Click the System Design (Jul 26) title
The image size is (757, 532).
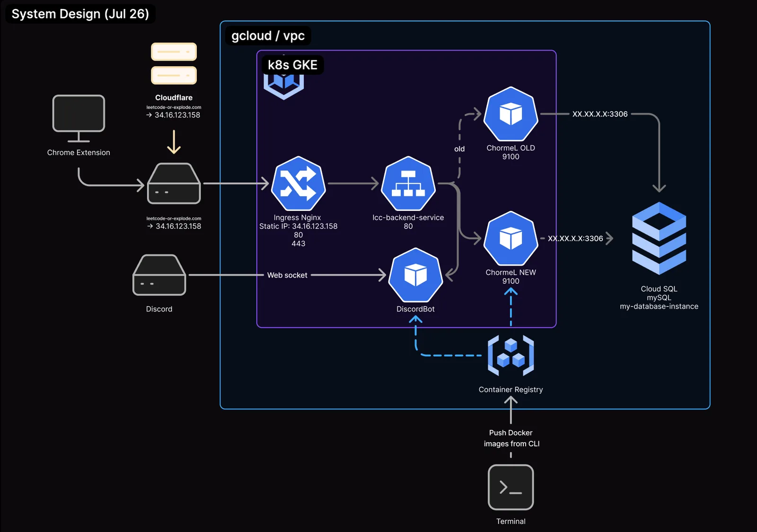[80, 14]
